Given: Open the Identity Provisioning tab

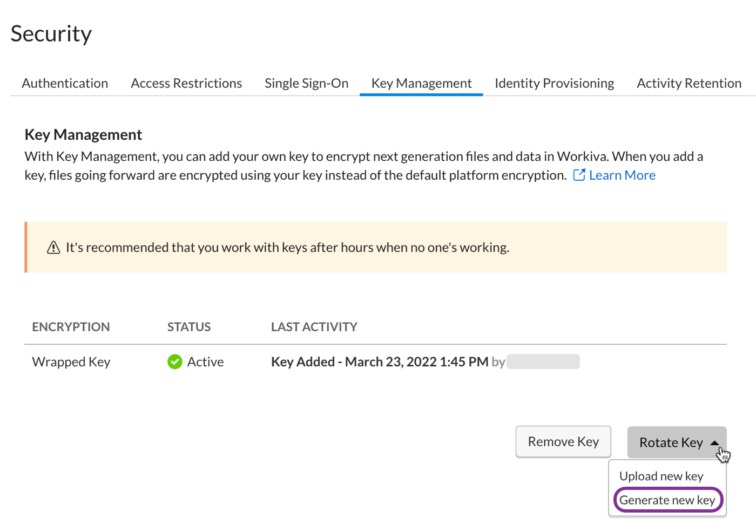Looking at the screenshot, I should point(554,83).
